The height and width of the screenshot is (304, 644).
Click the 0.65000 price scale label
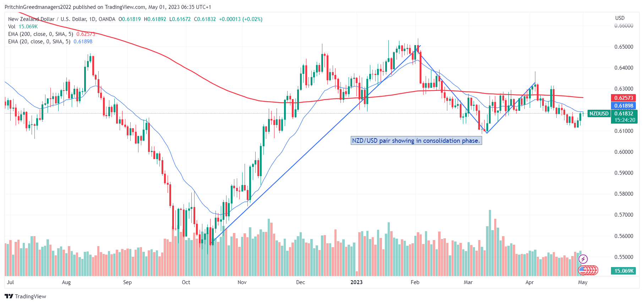tap(624, 47)
